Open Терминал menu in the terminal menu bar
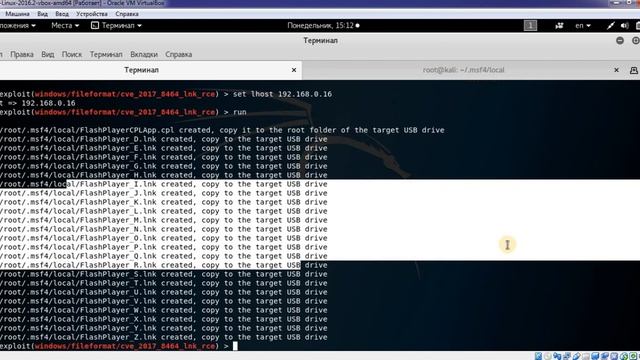This screenshot has width=640, height=360. [x=106, y=54]
